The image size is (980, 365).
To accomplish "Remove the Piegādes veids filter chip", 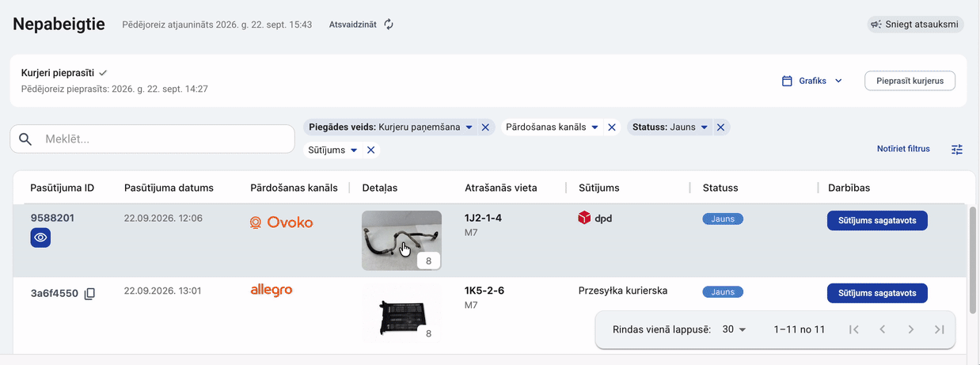I will [485, 127].
